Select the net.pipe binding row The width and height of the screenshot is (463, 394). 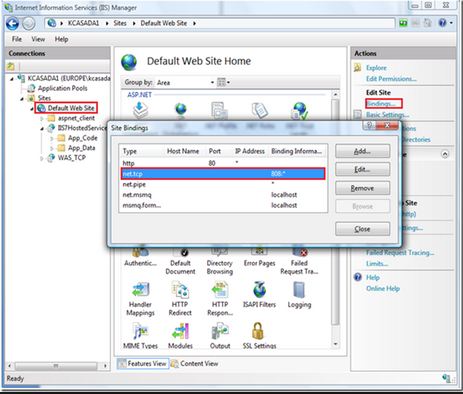[x=223, y=184]
